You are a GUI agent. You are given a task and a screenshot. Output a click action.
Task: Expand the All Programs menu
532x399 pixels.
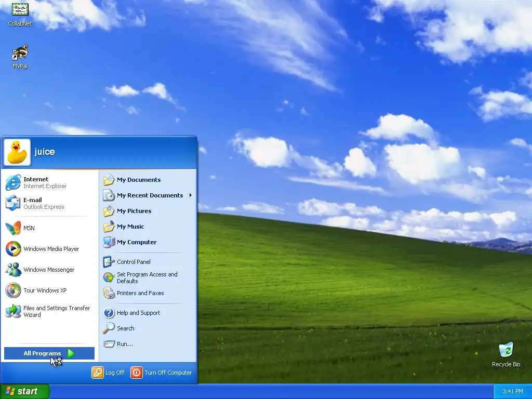tap(49, 353)
